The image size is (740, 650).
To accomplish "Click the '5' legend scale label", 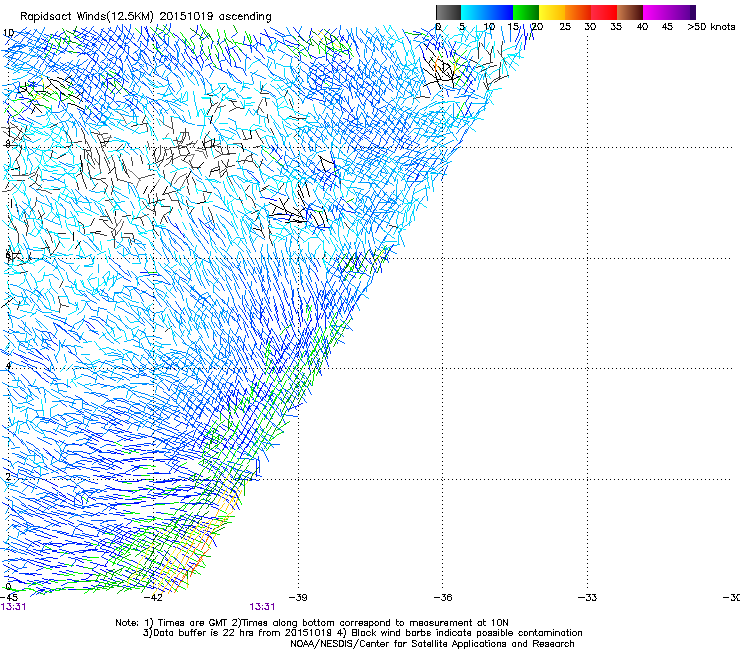I will tap(462, 27).
